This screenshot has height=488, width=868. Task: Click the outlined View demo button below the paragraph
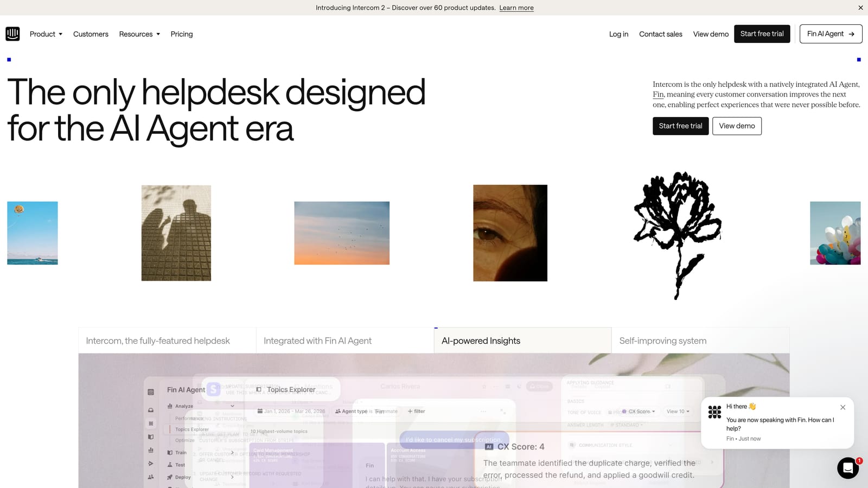click(737, 126)
